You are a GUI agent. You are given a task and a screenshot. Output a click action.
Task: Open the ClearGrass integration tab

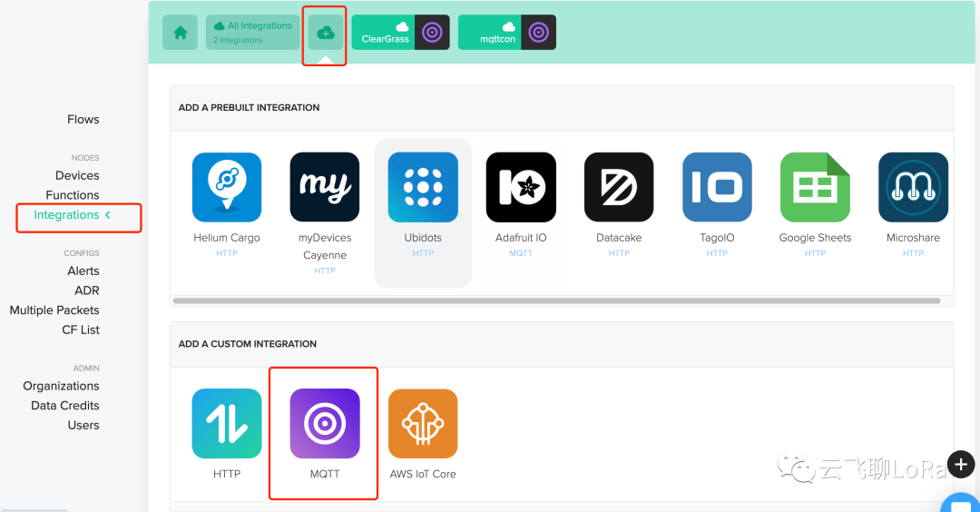coord(401,33)
